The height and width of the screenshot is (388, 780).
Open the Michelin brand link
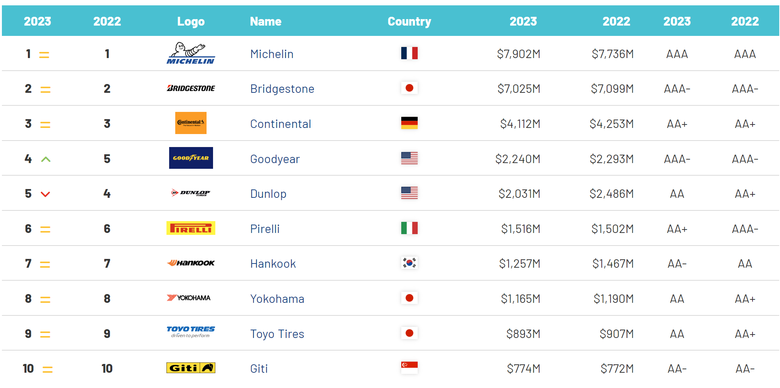tap(272, 54)
